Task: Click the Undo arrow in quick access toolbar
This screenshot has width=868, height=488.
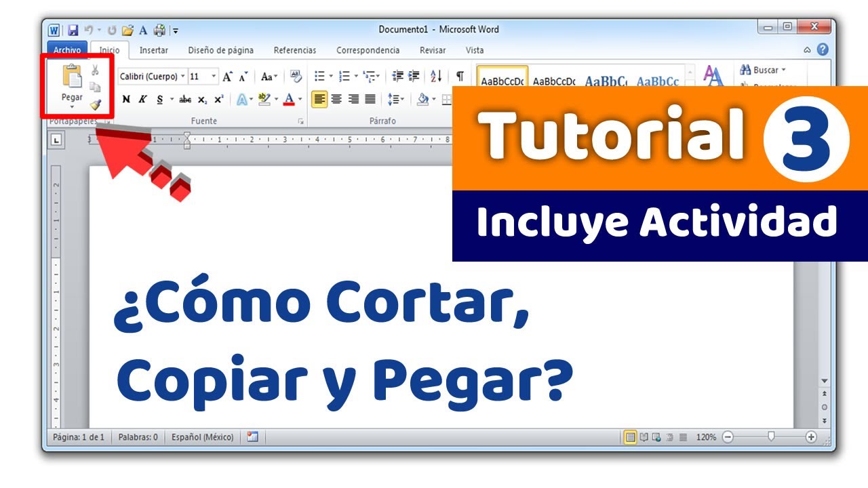Action: [88, 30]
